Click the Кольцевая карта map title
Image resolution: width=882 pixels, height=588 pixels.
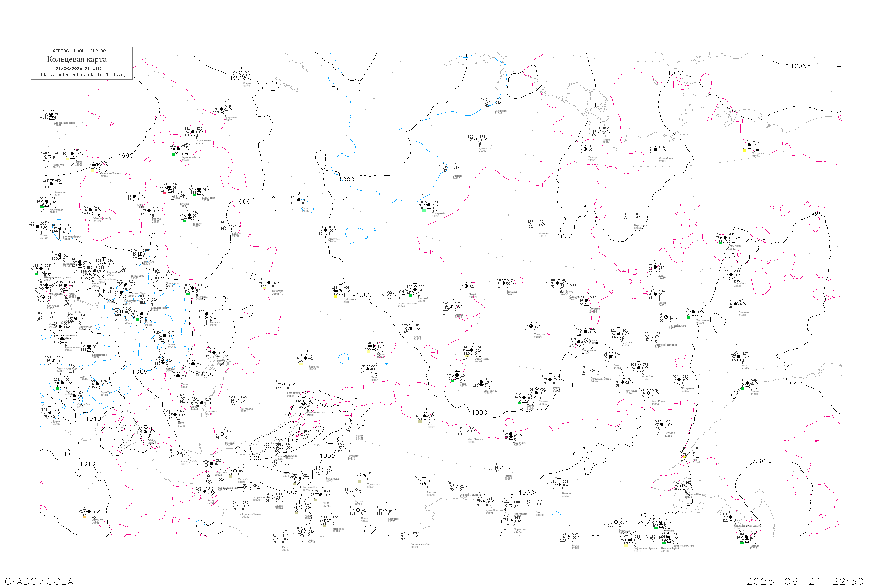click(77, 59)
